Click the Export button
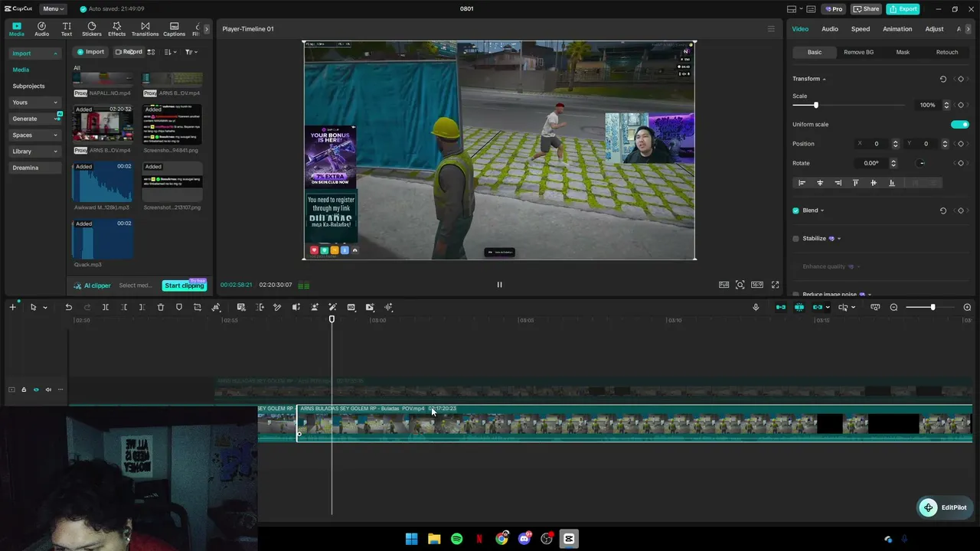980x551 pixels. [x=903, y=9]
